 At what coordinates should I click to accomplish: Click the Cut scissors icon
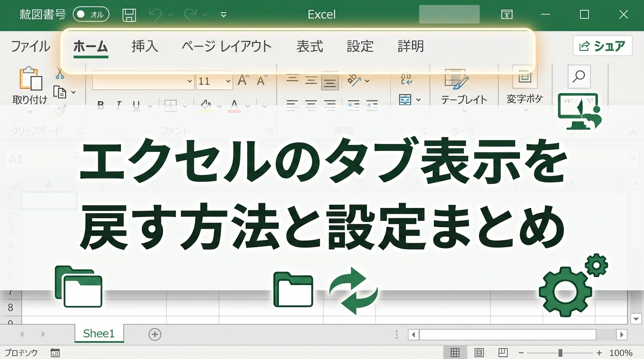(60, 73)
